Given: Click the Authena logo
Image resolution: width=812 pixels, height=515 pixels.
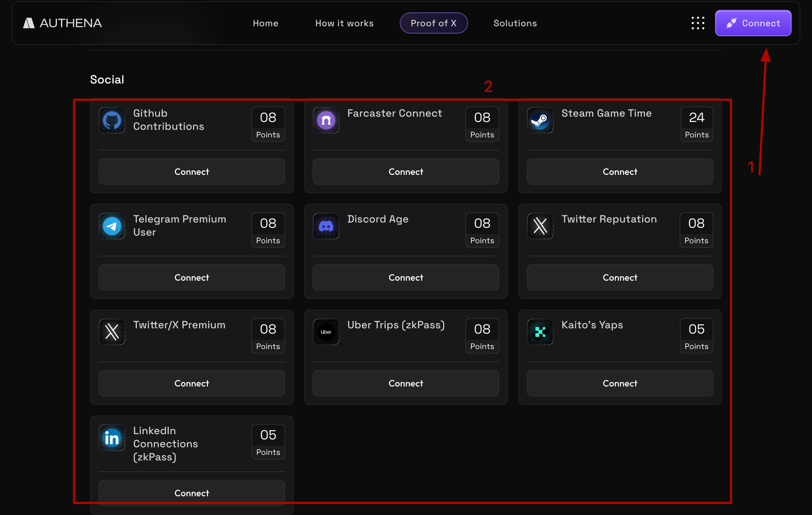Looking at the screenshot, I should [62, 23].
